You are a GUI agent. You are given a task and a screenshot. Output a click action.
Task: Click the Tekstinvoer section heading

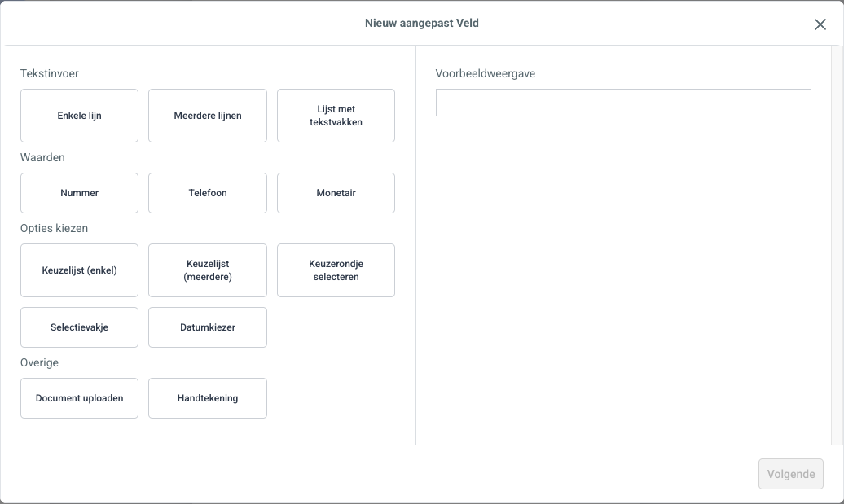(49, 73)
